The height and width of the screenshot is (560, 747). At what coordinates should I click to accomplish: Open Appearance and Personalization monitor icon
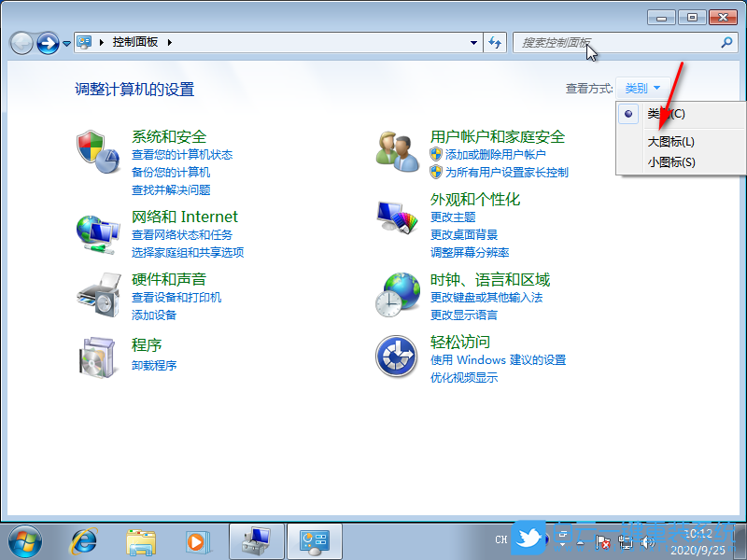pos(397,217)
